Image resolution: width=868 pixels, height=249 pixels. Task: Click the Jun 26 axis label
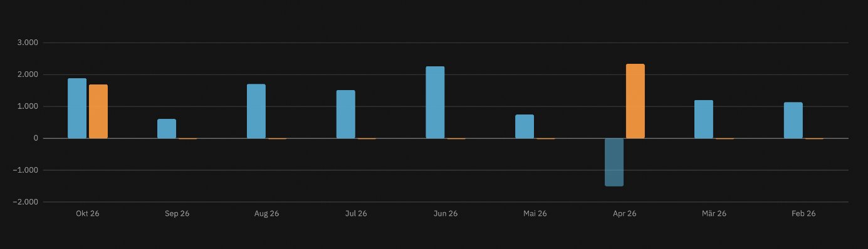click(446, 213)
